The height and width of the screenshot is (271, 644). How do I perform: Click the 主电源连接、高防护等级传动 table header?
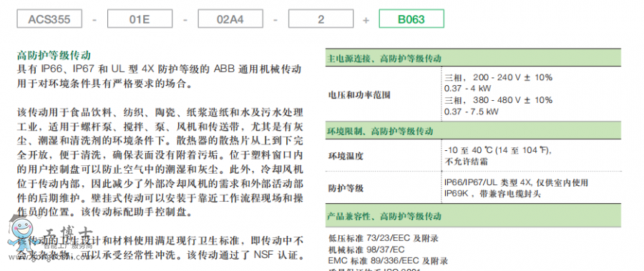[x=473, y=58]
